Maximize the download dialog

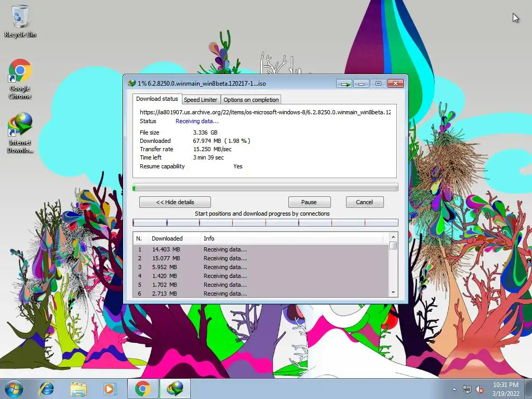click(x=378, y=84)
